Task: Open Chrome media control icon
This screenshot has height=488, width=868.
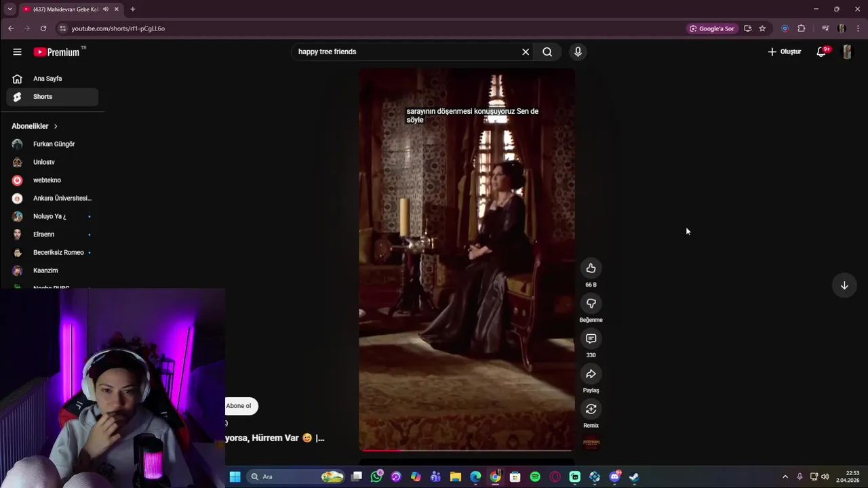Action: tap(825, 28)
